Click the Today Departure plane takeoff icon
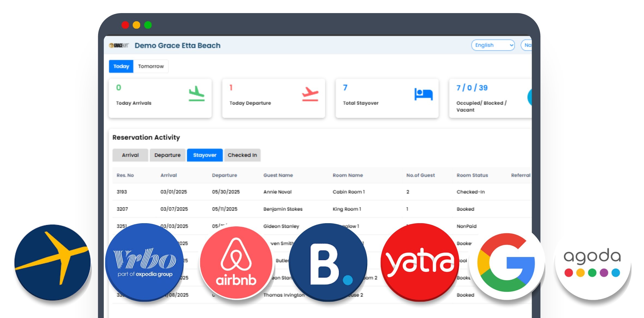Viewport: 644px width, 318px height. (x=310, y=94)
